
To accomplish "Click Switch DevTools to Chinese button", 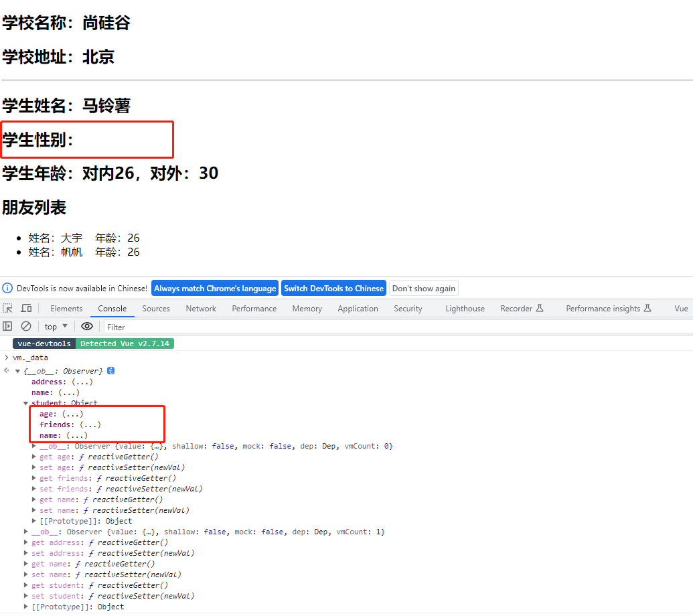I will tap(333, 289).
